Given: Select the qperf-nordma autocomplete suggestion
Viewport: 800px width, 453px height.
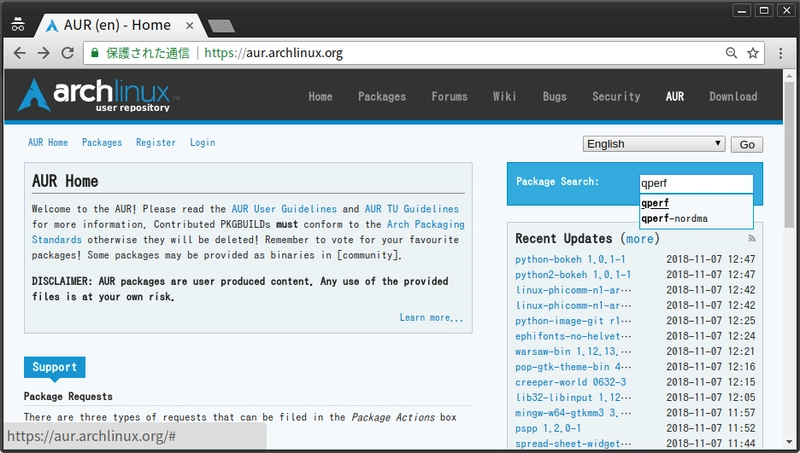Looking at the screenshot, I should [x=696, y=218].
